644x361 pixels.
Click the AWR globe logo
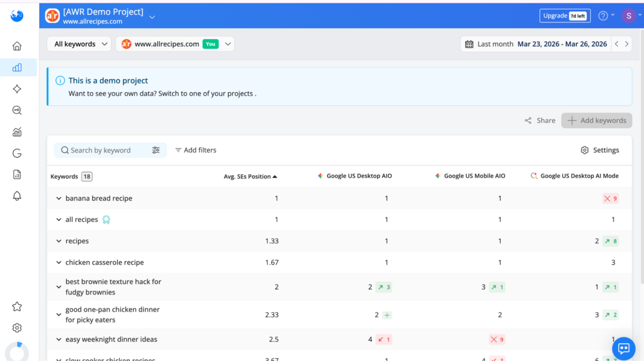[17, 16]
